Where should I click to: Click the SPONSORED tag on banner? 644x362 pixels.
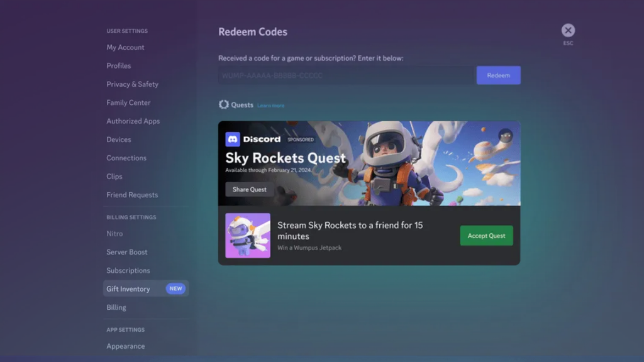[x=301, y=140]
